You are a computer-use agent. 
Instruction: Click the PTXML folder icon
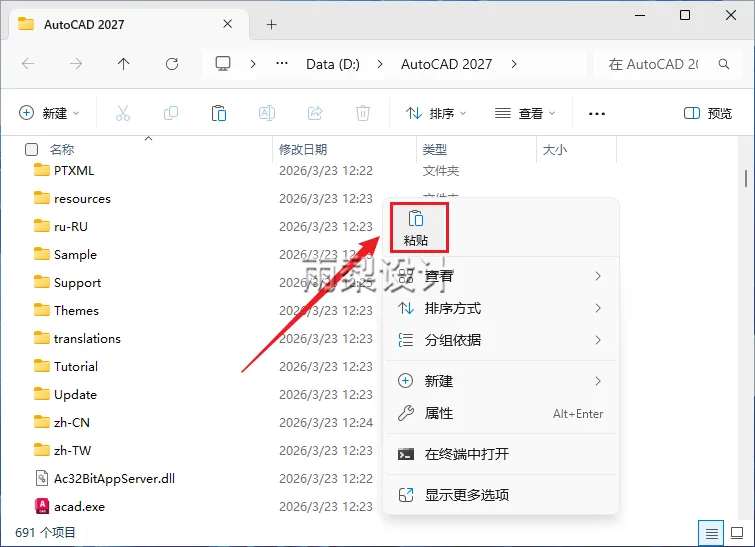coord(42,170)
